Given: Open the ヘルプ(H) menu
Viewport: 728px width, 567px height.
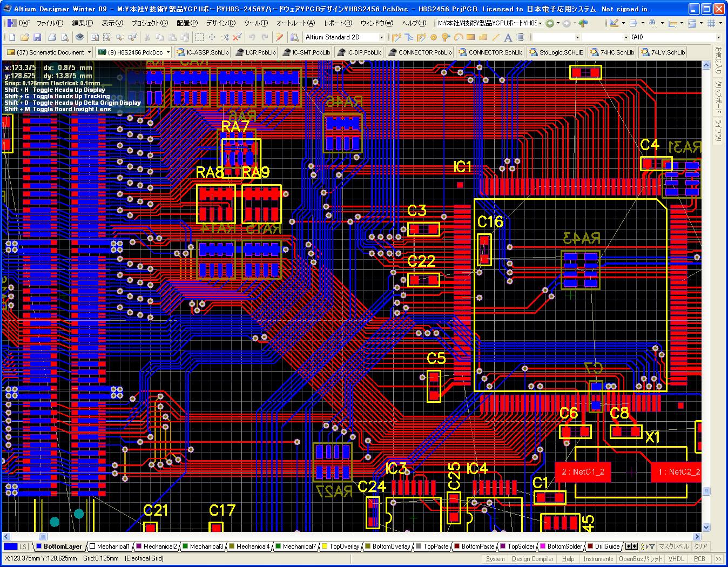Looking at the screenshot, I should [x=414, y=23].
